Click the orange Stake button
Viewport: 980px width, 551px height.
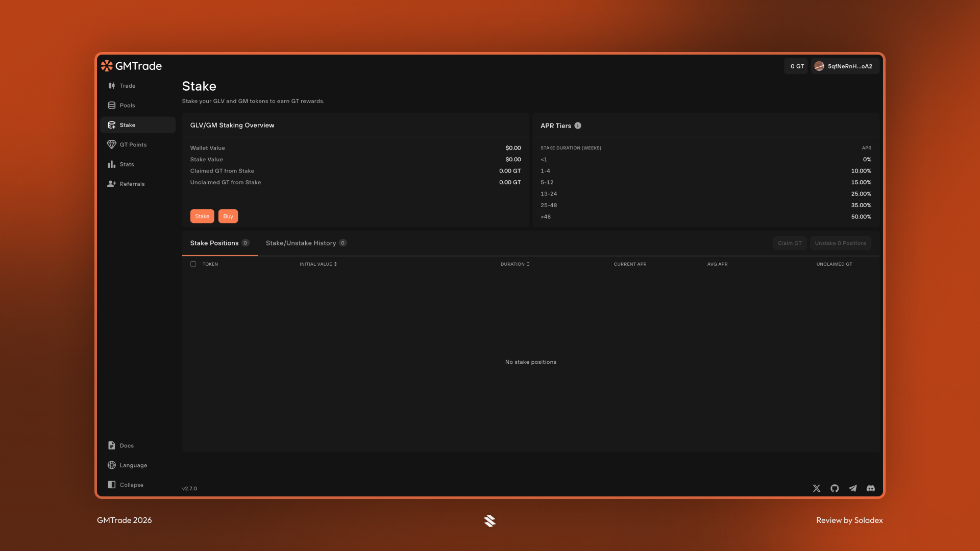[x=202, y=216]
